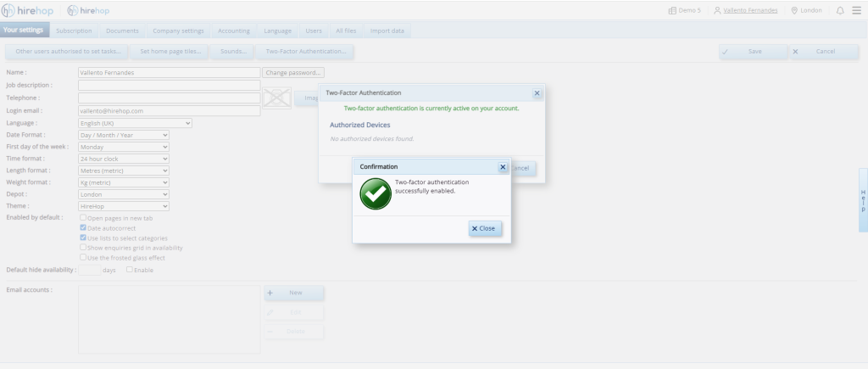Click Set home page tiles button
This screenshot has height=369, width=868.
169,52
